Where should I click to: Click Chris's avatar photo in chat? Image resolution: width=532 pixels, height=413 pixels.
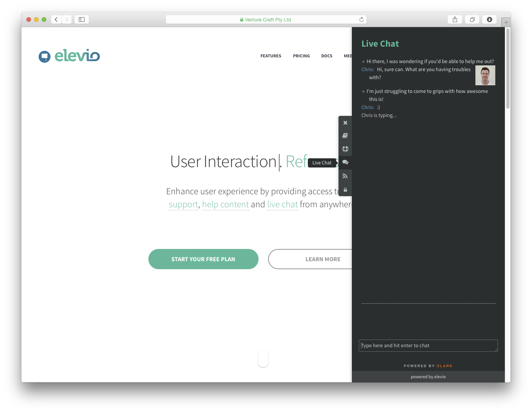(x=485, y=75)
